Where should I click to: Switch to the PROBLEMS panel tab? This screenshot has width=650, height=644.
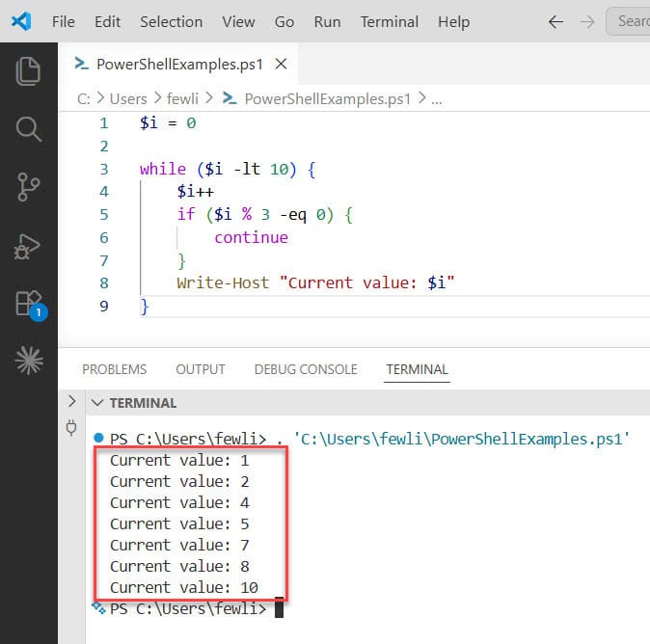tap(115, 369)
